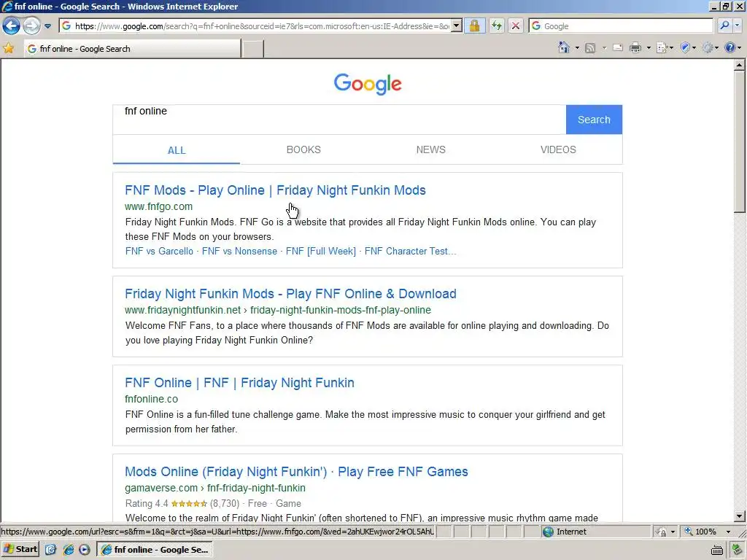This screenshot has height=560, width=747.
Task: Expand the address bar history dropdown
Action: click(457, 26)
